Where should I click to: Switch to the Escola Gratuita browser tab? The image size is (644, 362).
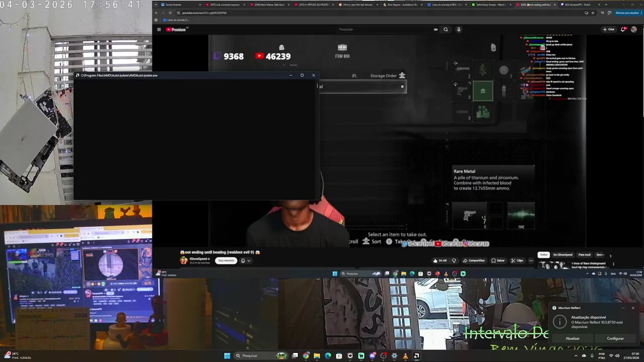click(181, 5)
